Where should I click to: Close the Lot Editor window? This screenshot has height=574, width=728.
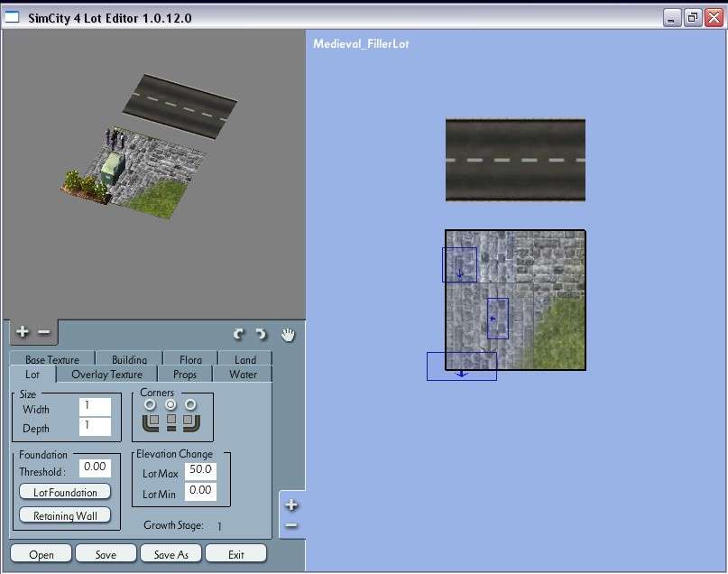coord(714,18)
